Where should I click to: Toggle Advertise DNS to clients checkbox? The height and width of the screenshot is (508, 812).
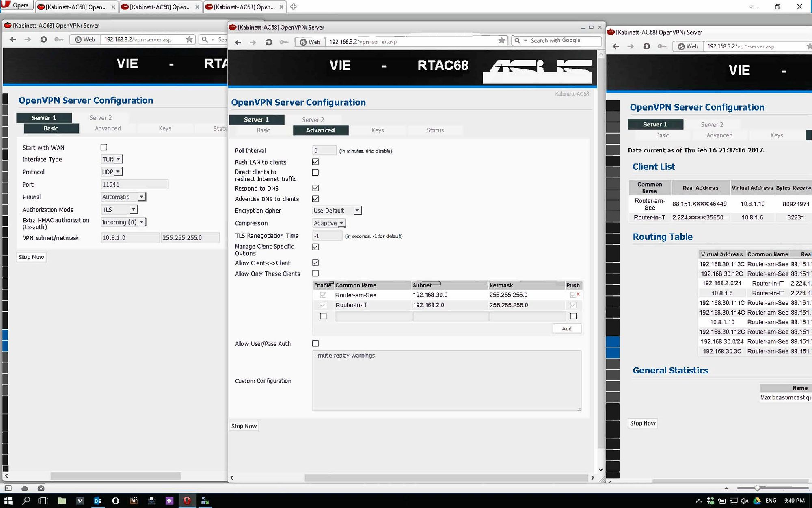point(315,199)
